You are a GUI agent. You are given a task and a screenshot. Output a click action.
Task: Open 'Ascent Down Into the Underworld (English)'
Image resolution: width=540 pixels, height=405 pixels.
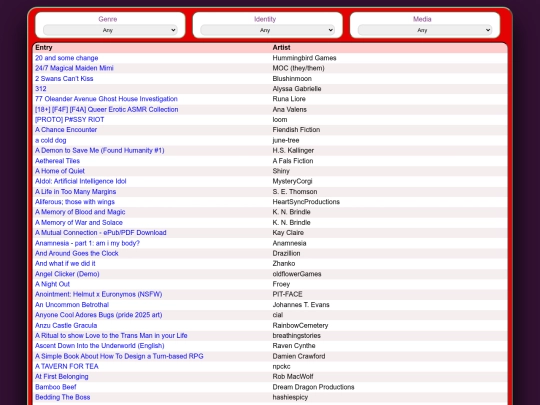click(x=100, y=346)
